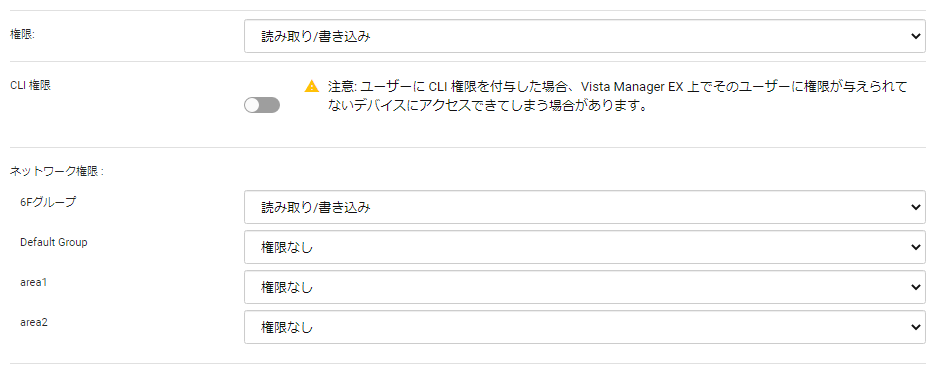Open the area2 permission dropdown
Screen dimensions: 936x374
[x=584, y=327]
